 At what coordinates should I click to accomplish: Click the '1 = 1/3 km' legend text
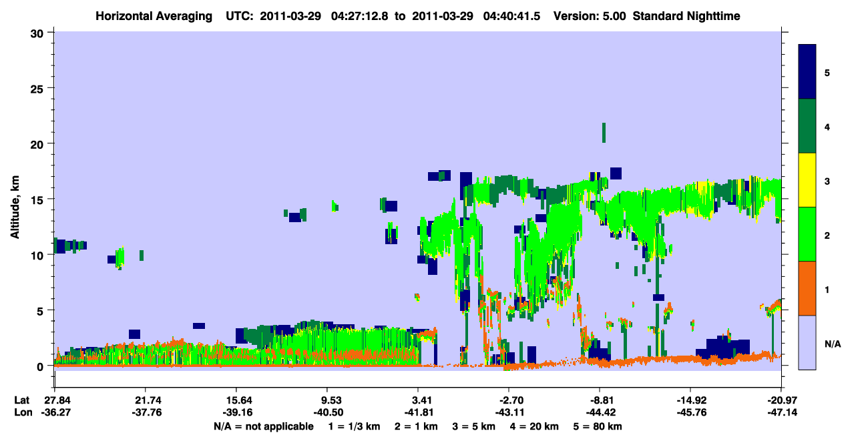[355, 426]
